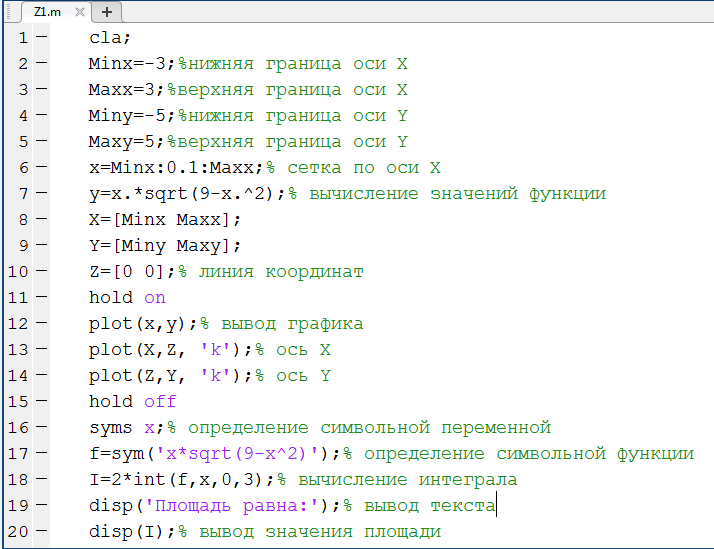Set breakpoint at line 7 dash
Viewport: 714px width, 549px height.
point(41,193)
